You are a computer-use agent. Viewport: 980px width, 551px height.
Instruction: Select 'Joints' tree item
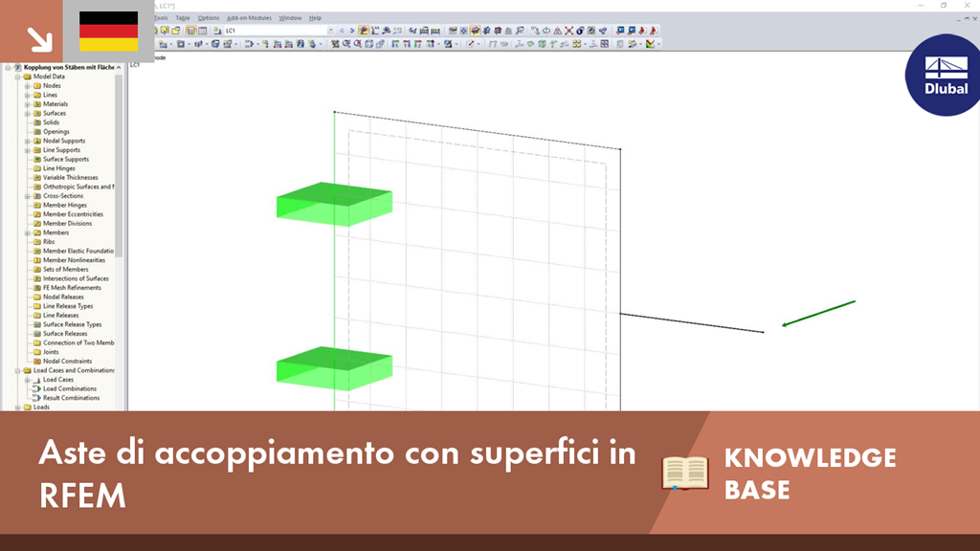51,352
